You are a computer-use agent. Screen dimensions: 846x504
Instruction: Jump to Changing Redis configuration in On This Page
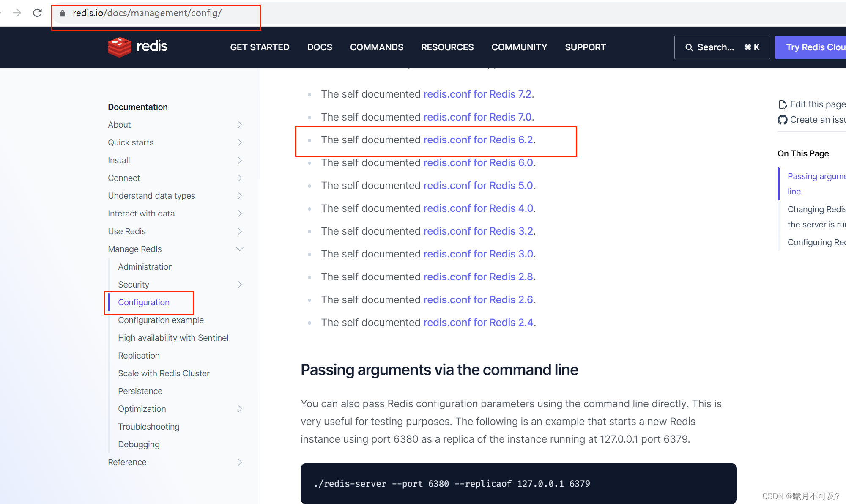click(816, 217)
